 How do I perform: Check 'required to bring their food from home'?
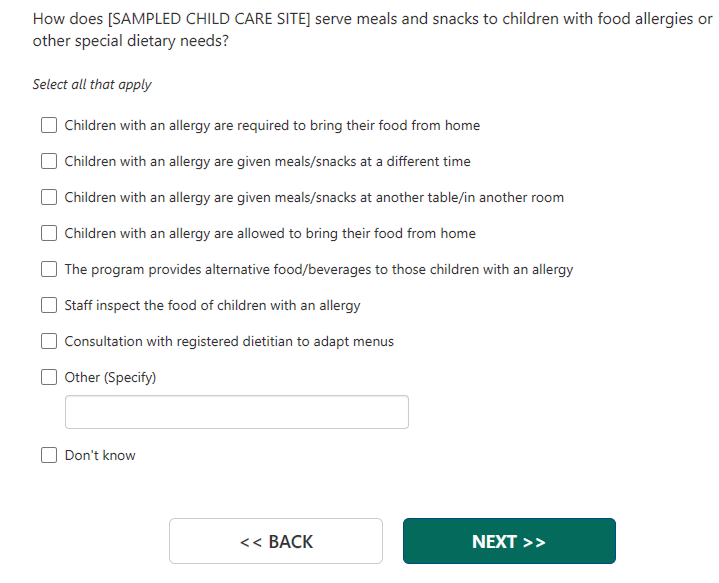point(49,126)
